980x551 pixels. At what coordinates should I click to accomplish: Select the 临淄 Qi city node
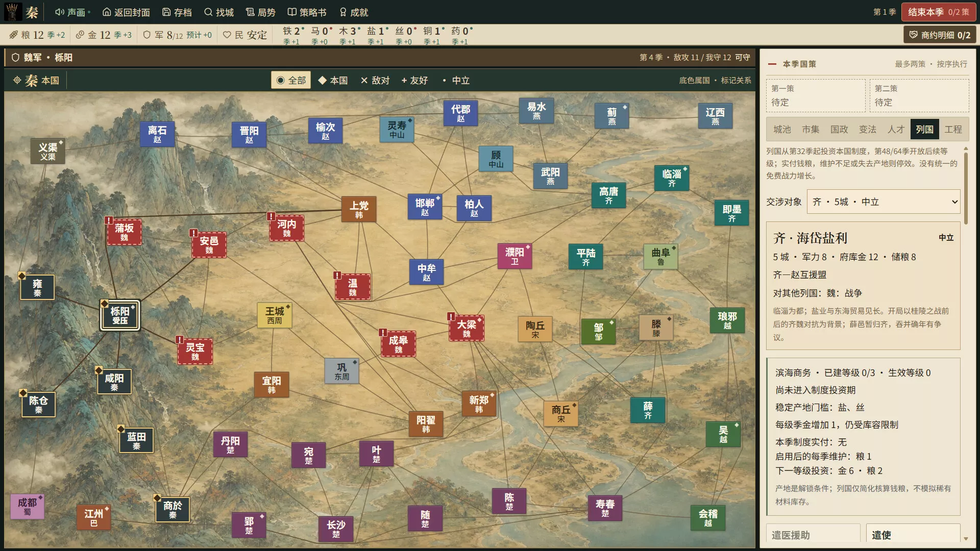(672, 178)
